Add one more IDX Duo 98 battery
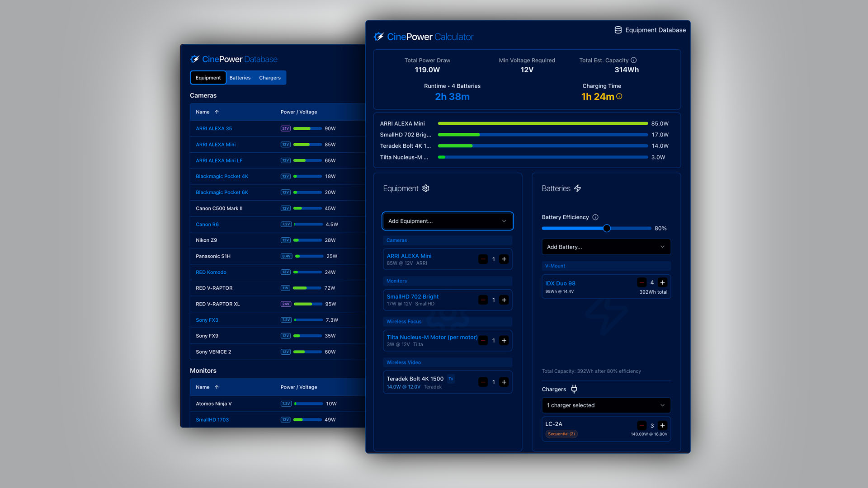Image resolution: width=868 pixels, height=488 pixels. 663,282
